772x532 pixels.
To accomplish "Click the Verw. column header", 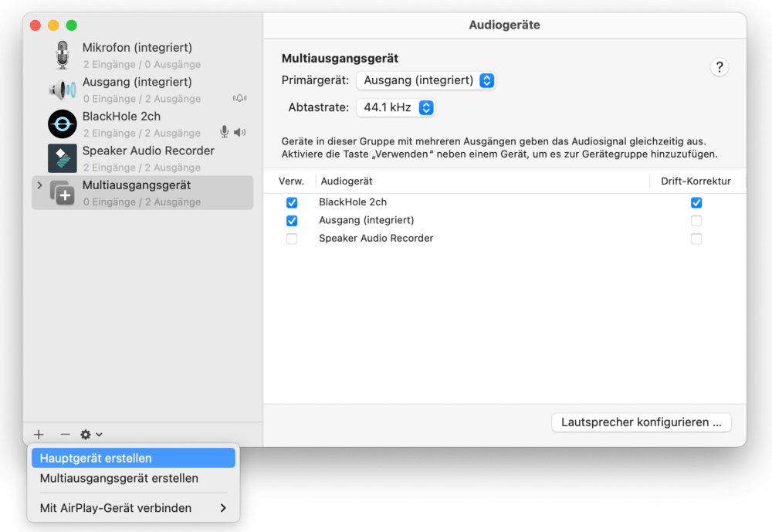I will pos(291,181).
